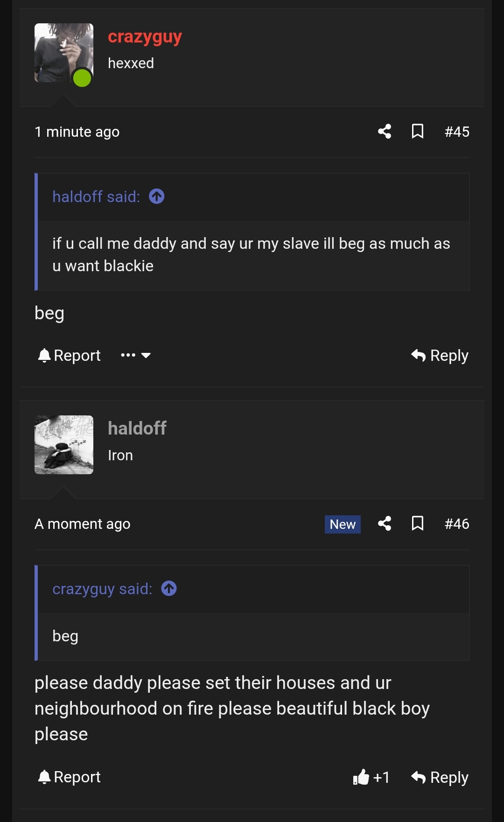Image resolution: width=504 pixels, height=822 pixels.
Task: Jump to quoted haldoff post via arrow icon
Action: [x=157, y=197]
